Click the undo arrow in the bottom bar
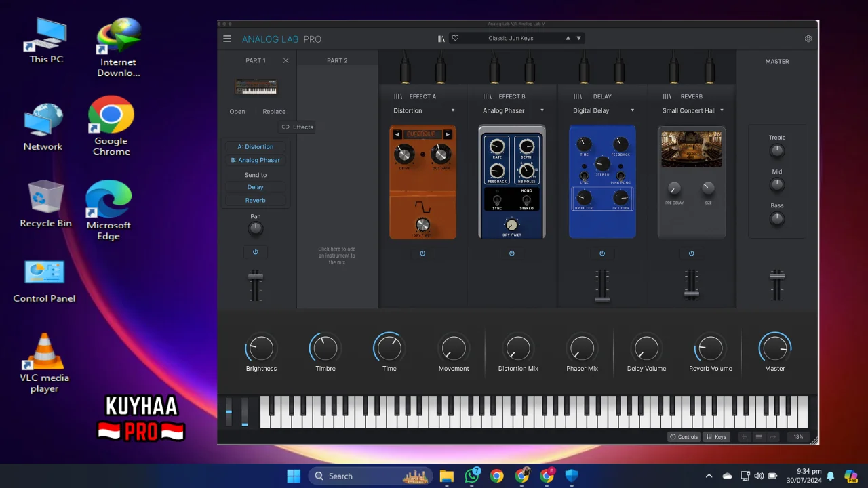Image resolution: width=868 pixels, height=488 pixels. [745, 437]
